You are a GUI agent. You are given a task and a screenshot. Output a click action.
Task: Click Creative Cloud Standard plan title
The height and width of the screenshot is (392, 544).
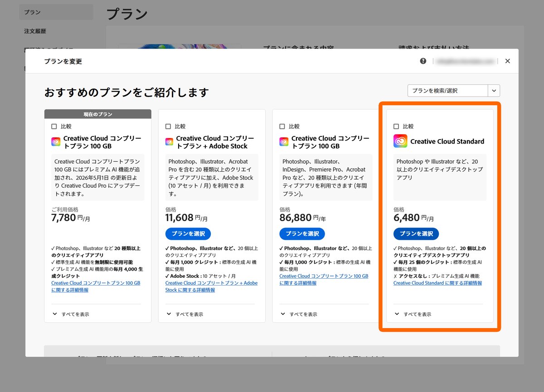coord(447,141)
